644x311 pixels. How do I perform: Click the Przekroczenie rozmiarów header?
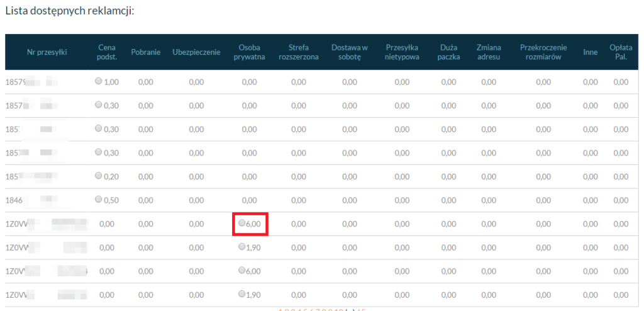[x=543, y=52]
